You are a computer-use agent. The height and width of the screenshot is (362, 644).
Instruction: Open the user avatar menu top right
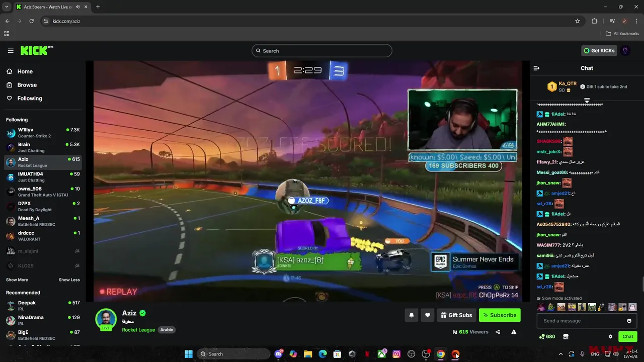click(625, 50)
